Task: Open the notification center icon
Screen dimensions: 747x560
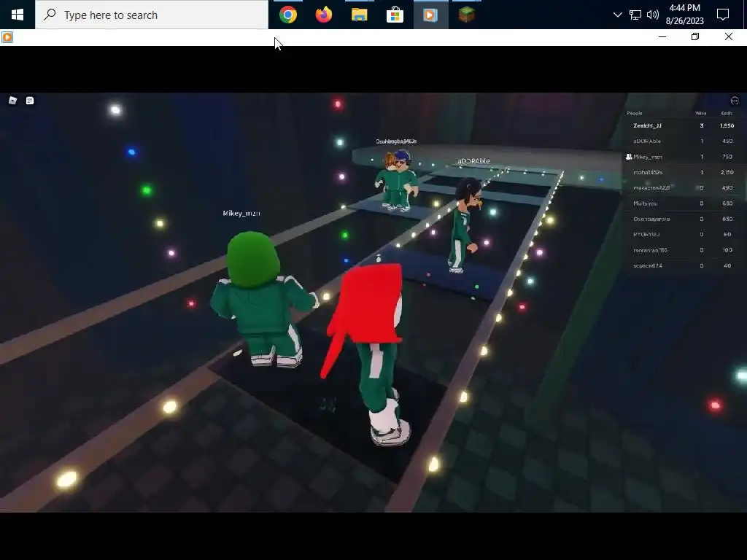Action: (723, 15)
